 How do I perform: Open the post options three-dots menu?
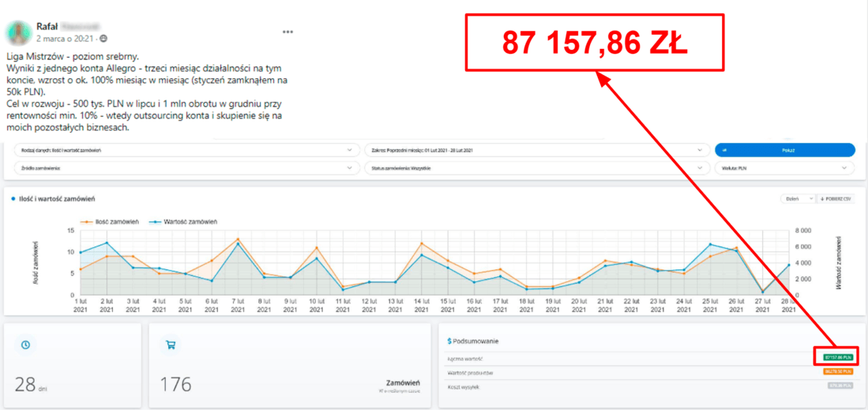[x=287, y=32]
